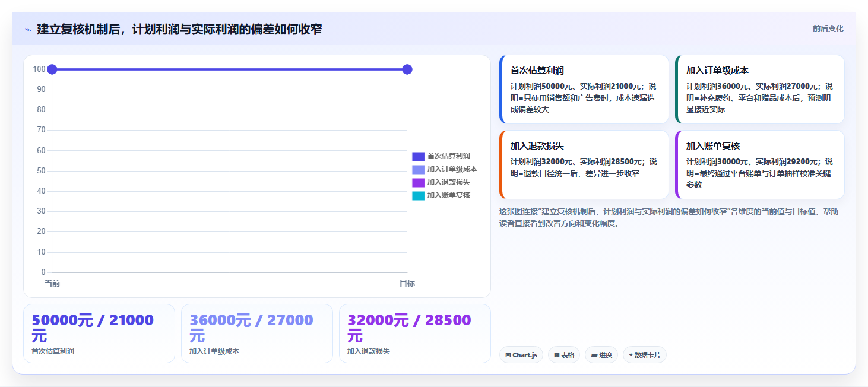Click the blue 首次估算利润 legend swatch
The height and width of the screenshot is (387, 868).
click(x=419, y=156)
